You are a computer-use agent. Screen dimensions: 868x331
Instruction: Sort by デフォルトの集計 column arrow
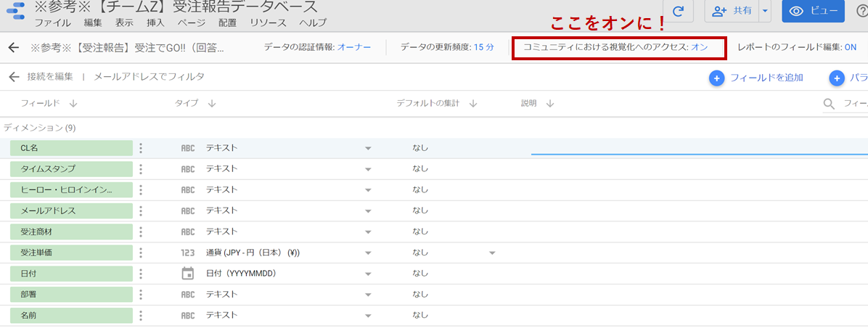coord(472,104)
